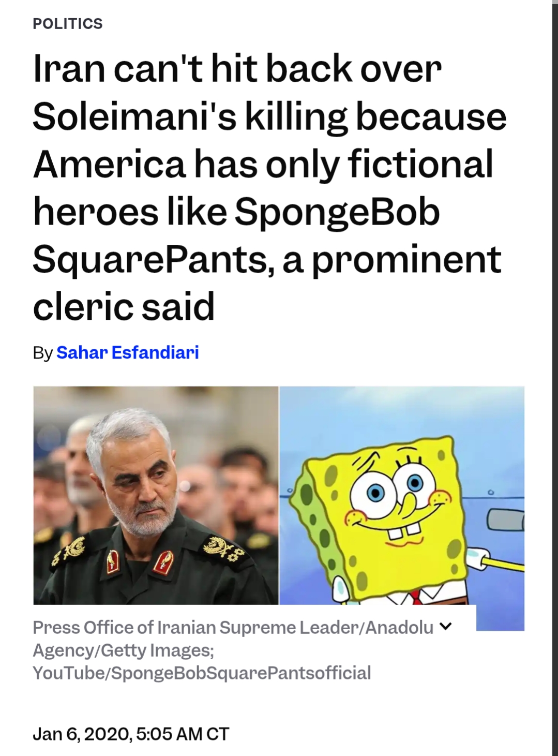The height and width of the screenshot is (756, 558).
Task: Click the word "heroes" in the headline
Action: (96, 212)
